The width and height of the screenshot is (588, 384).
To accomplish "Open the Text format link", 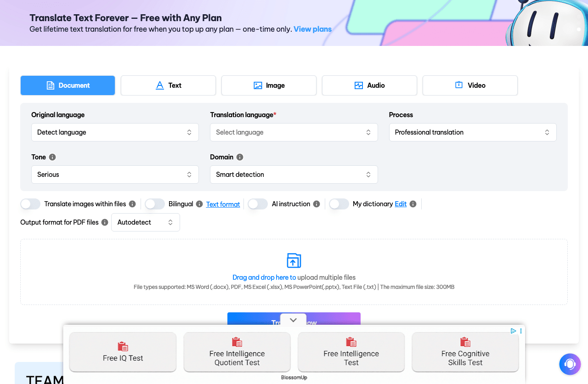I will (223, 204).
